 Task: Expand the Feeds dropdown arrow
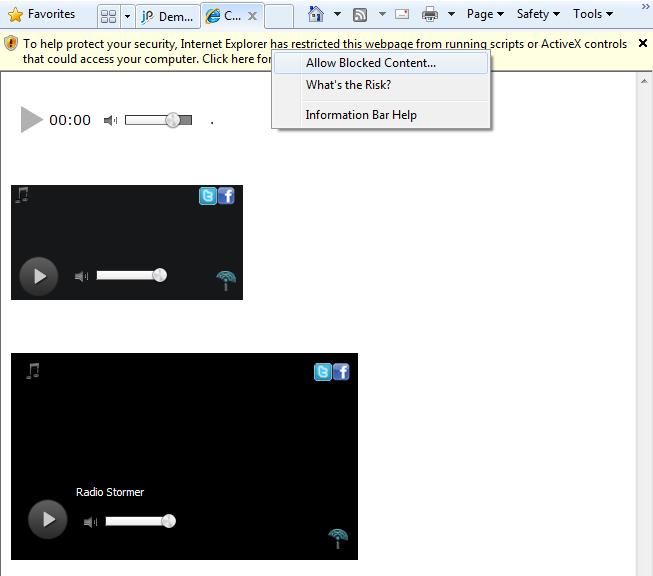382,14
